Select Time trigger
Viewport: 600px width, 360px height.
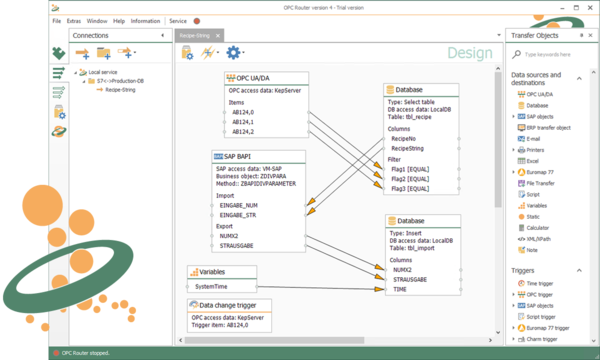pyautogui.click(x=540, y=283)
